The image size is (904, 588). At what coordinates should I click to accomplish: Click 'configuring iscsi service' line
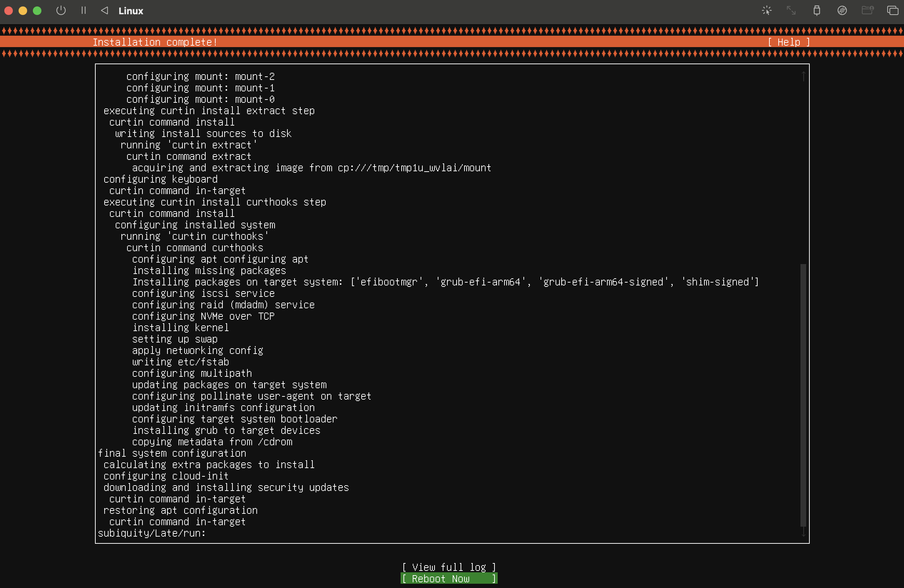pyautogui.click(x=203, y=293)
